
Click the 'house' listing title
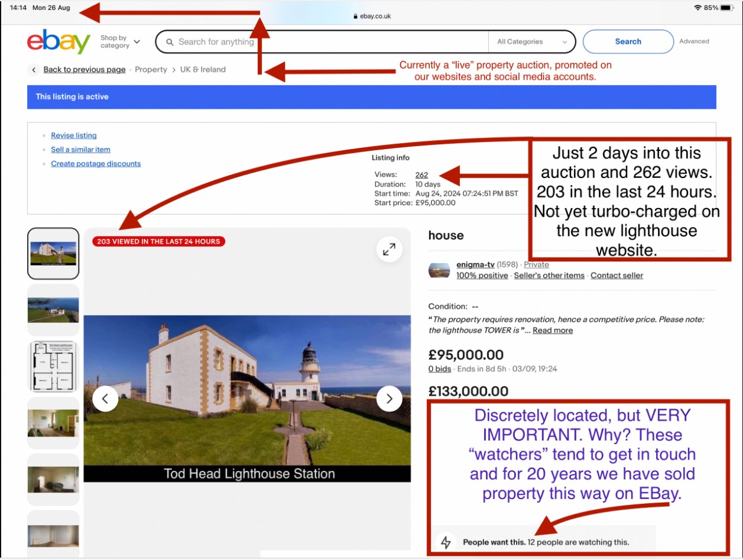(x=446, y=235)
